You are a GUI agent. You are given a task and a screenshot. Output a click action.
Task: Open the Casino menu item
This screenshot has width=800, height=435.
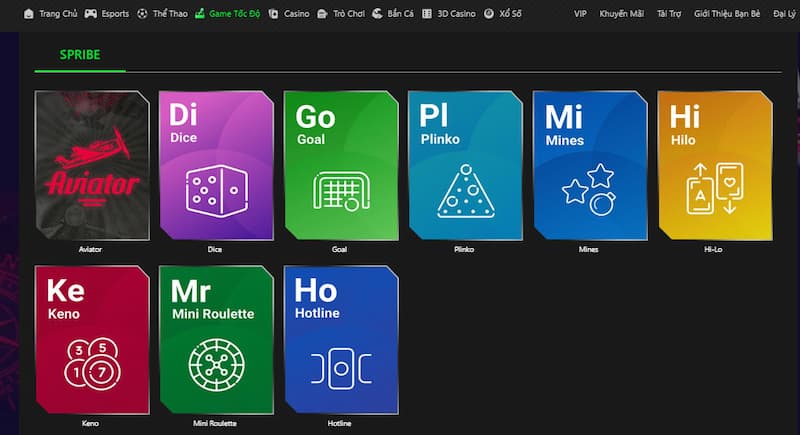pos(290,15)
